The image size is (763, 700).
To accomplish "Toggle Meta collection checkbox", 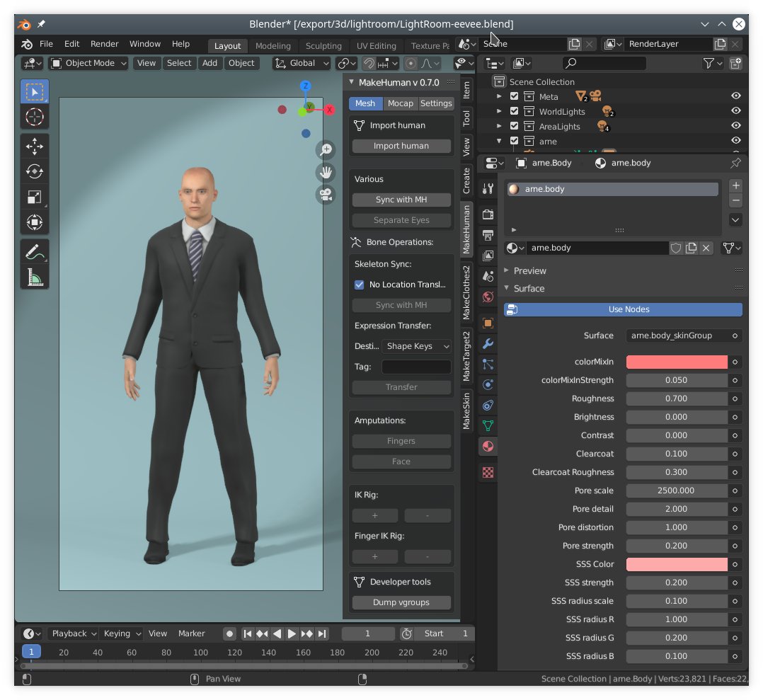I will click(x=514, y=96).
